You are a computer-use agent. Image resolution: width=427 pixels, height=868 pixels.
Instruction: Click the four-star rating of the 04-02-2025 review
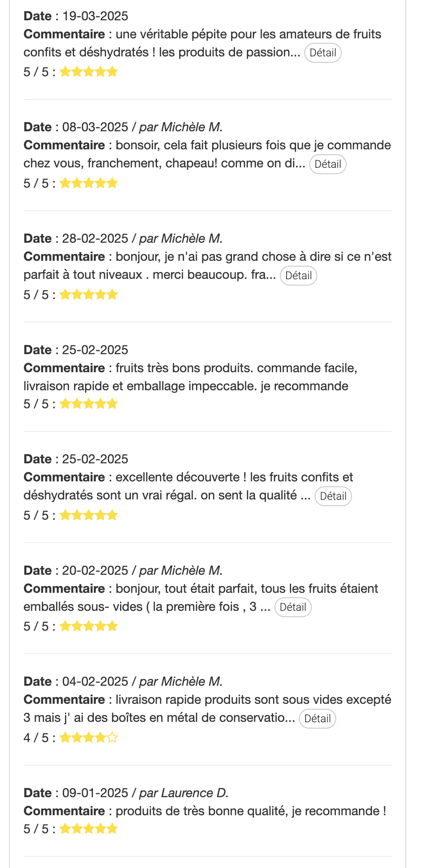(88, 738)
